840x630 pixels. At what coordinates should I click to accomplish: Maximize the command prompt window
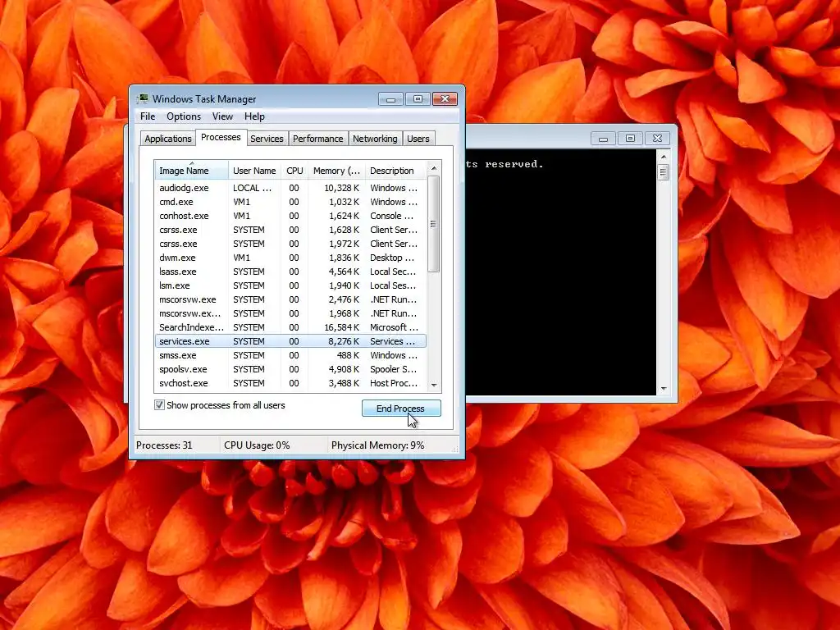point(630,138)
